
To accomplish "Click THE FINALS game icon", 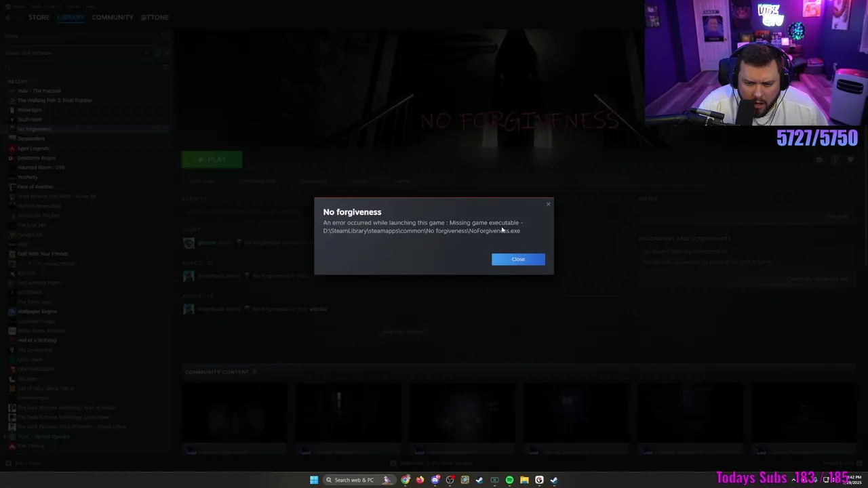I will [12, 446].
